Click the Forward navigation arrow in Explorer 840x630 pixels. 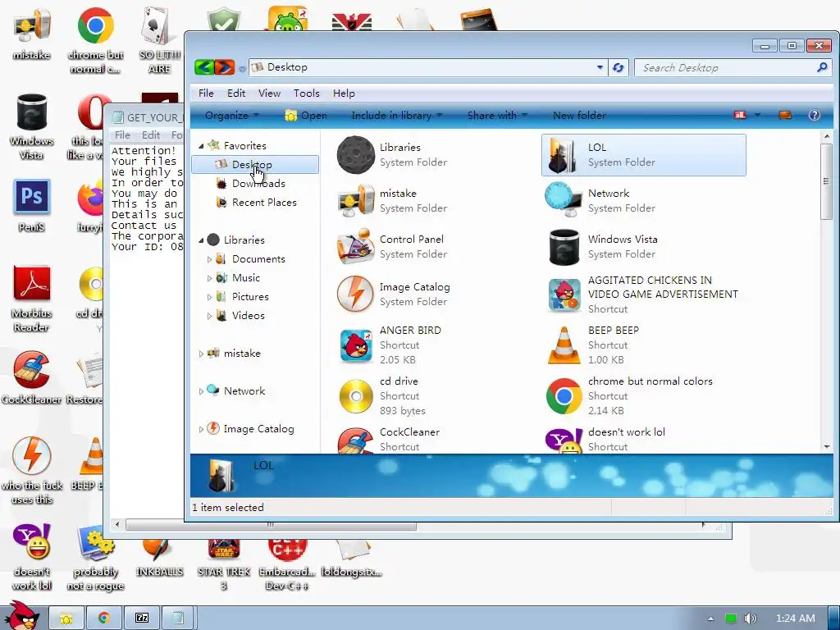pyautogui.click(x=225, y=67)
